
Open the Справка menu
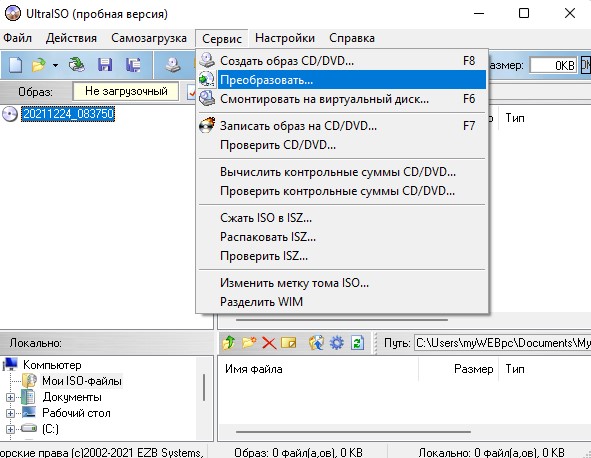(352, 38)
